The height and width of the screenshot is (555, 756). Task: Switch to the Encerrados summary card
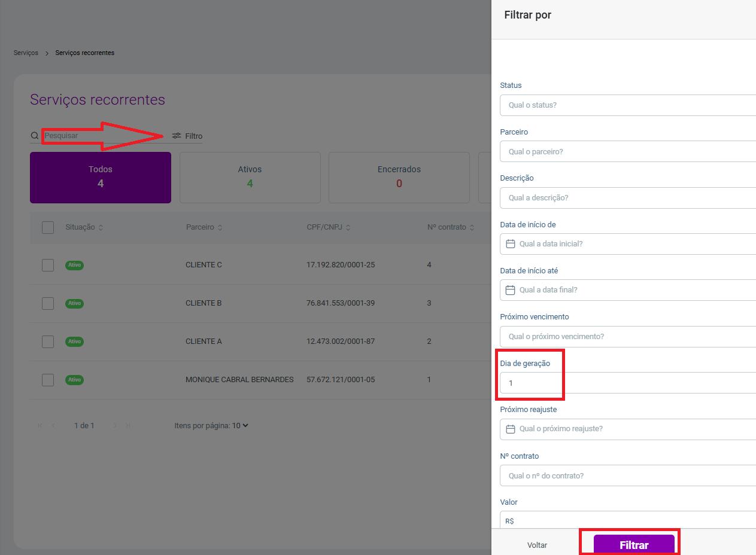pos(399,178)
